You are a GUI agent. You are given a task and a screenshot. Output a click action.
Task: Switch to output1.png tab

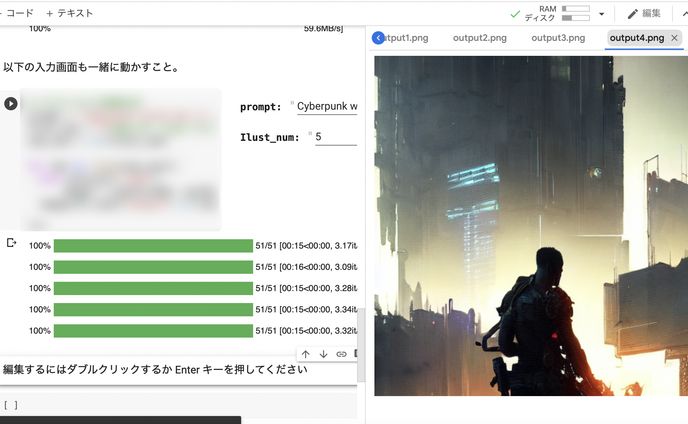tap(405, 38)
